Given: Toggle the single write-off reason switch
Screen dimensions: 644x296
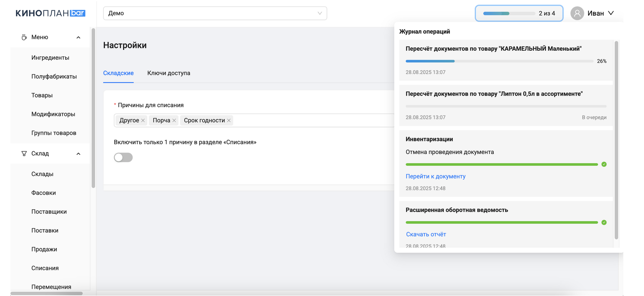Looking at the screenshot, I should coord(123,157).
